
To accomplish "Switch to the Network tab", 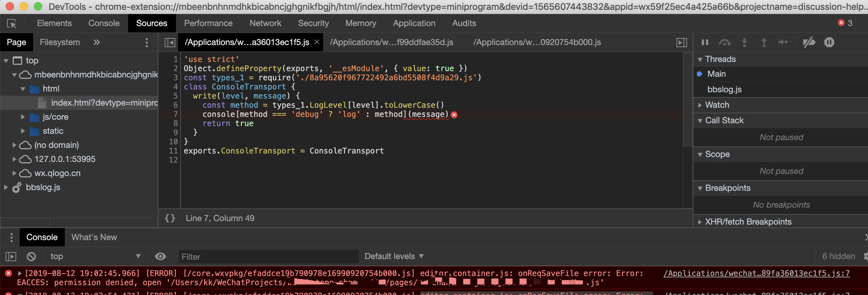I will (265, 23).
